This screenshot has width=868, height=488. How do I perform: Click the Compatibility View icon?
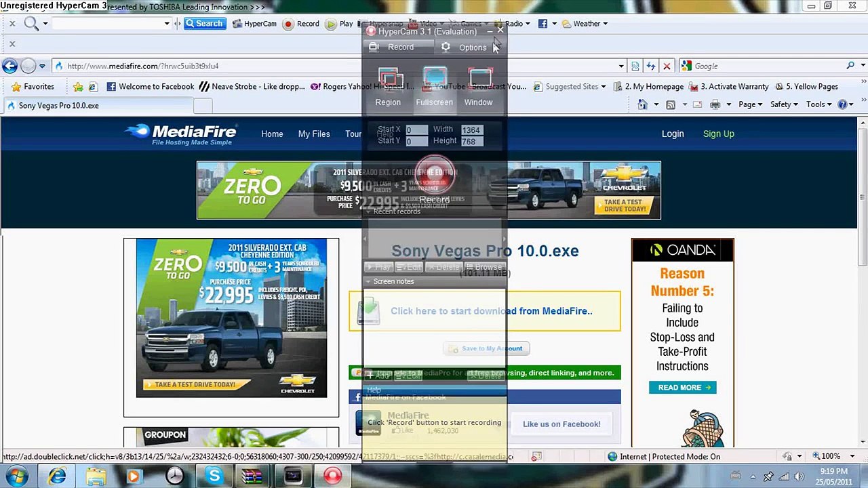(x=635, y=66)
